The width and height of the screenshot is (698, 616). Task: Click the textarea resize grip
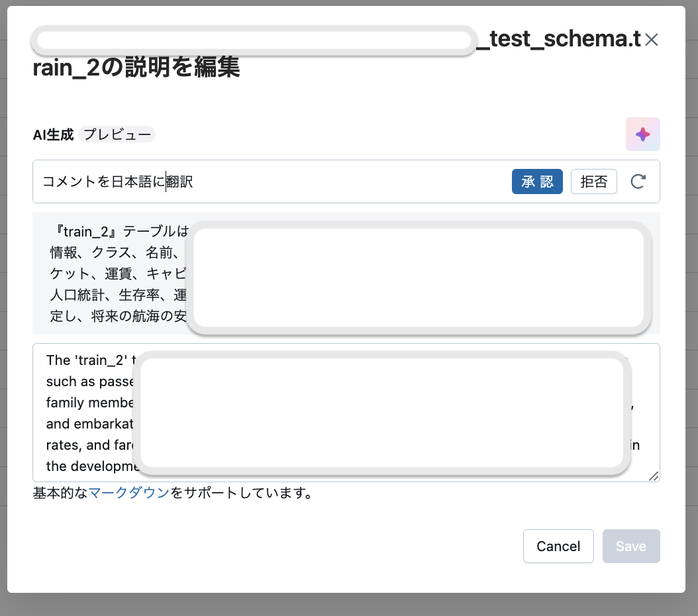click(x=654, y=476)
